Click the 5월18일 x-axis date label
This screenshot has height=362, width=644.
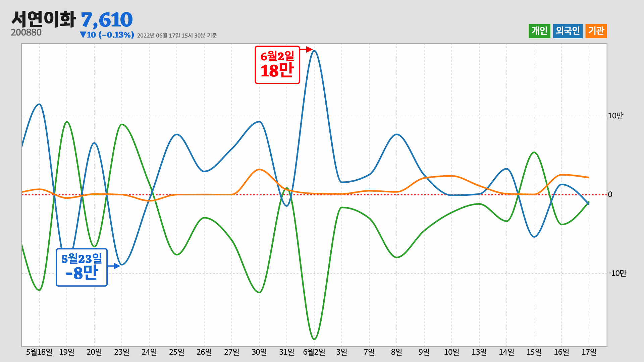pyautogui.click(x=39, y=352)
